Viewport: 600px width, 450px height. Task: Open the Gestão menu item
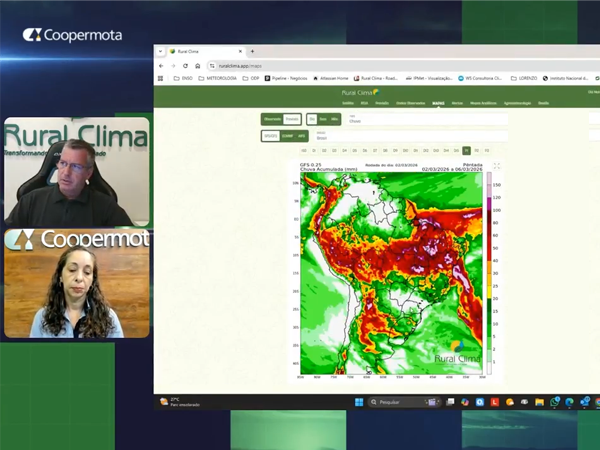(x=543, y=103)
